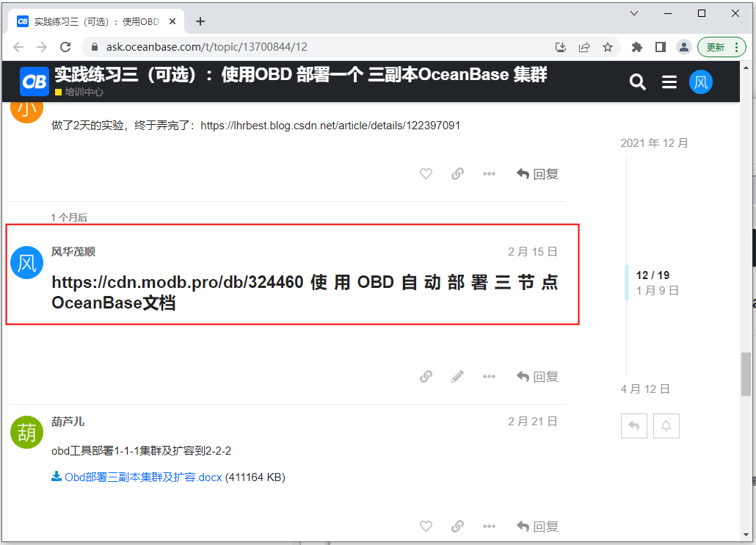The image size is (756, 545).
Task: Click the topic title in the header
Action: [301, 75]
